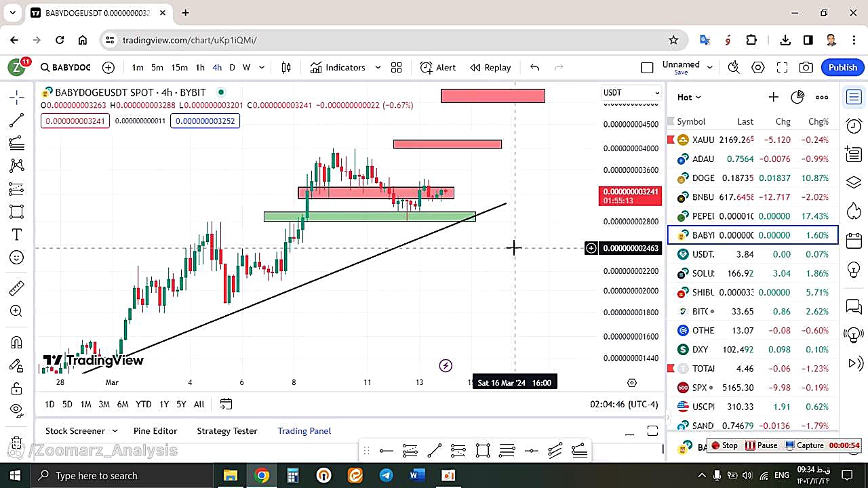
Task: Select the geometric shapes tool
Action: tap(17, 211)
